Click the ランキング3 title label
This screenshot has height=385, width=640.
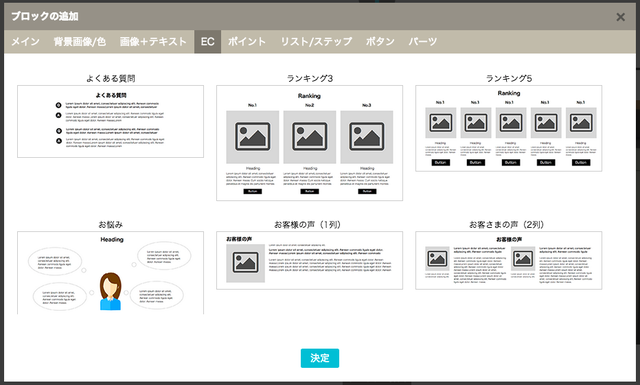(310, 78)
